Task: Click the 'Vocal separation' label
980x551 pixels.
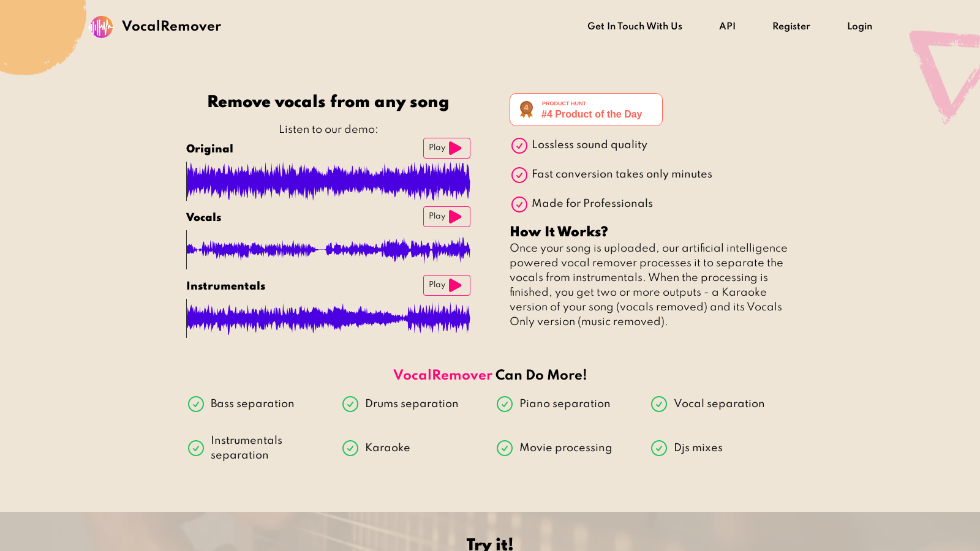Action: pyautogui.click(x=719, y=403)
